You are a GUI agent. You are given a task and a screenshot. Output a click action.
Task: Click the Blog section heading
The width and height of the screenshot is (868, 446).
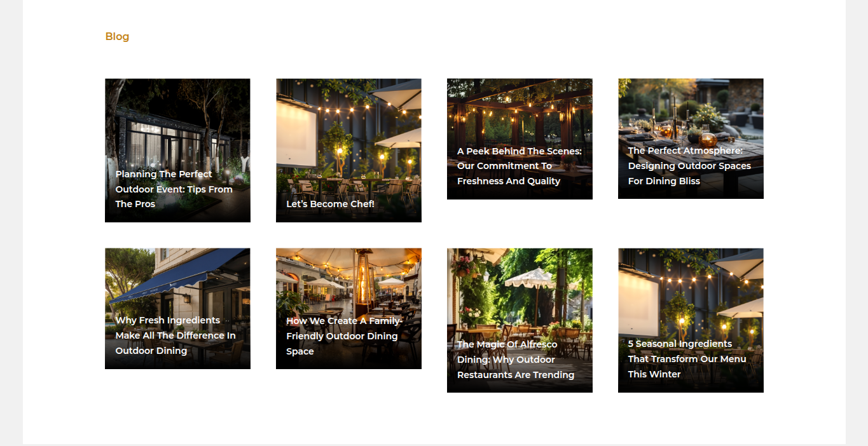point(117,36)
